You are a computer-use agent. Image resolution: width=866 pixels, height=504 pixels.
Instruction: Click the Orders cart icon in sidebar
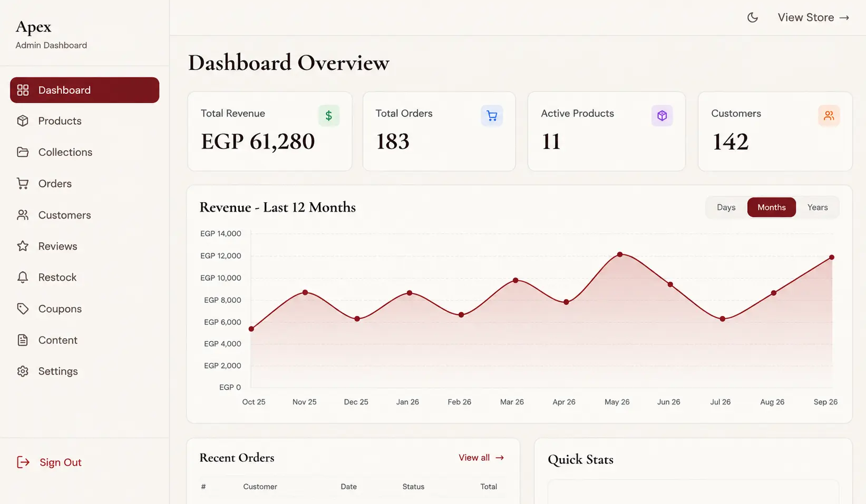(x=23, y=184)
